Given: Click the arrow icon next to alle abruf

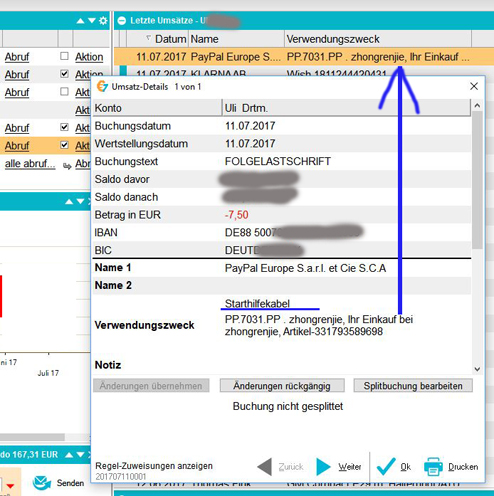Looking at the screenshot, I should pos(67,166).
